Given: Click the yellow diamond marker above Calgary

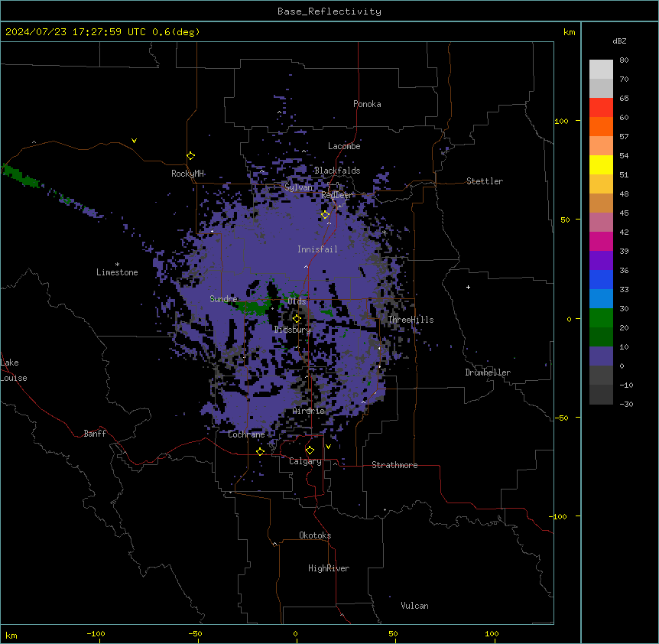Looking at the screenshot, I should 310,450.
